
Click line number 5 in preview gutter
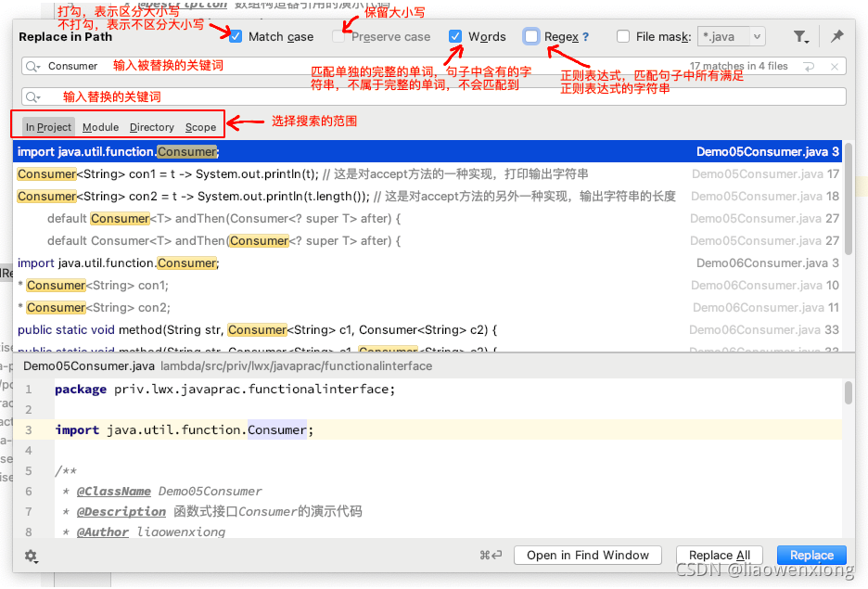(29, 471)
